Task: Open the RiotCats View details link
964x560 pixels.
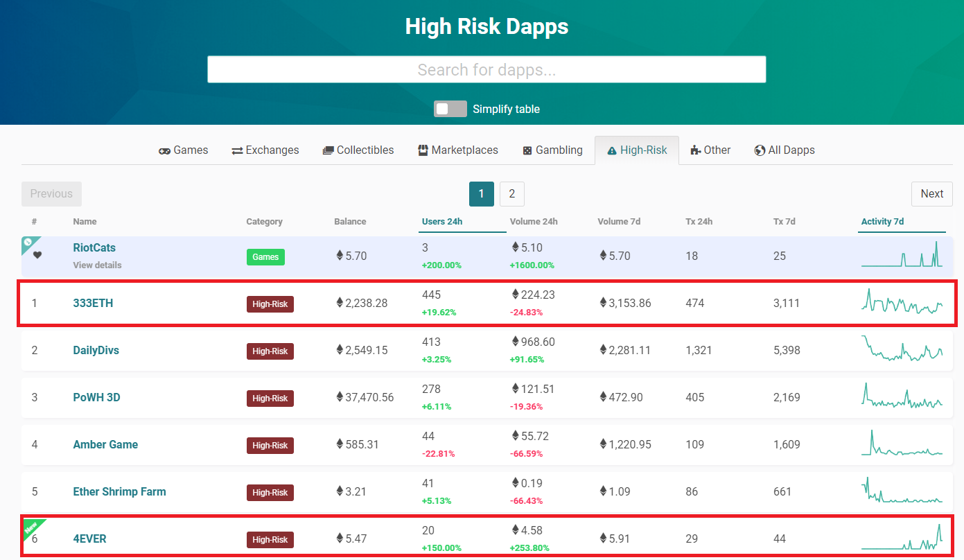Action: pyautogui.click(x=97, y=265)
